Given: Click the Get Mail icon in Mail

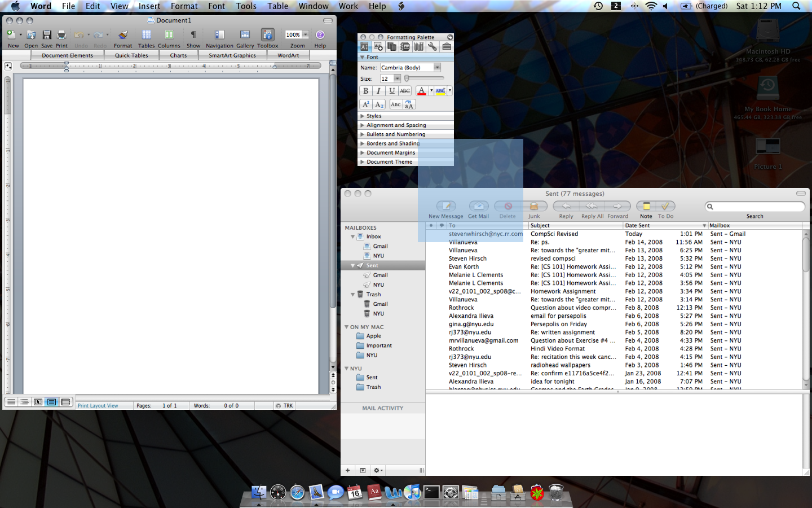Looking at the screenshot, I should point(479,206).
